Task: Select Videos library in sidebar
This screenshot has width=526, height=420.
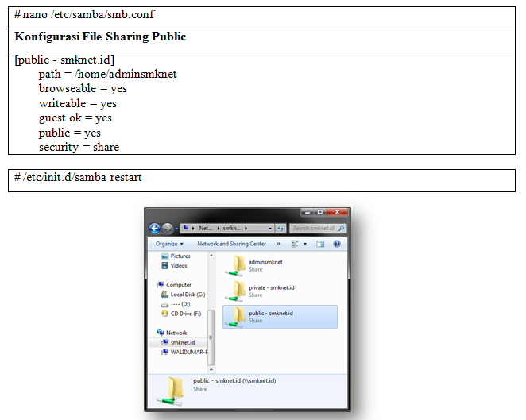Action: 179,266
